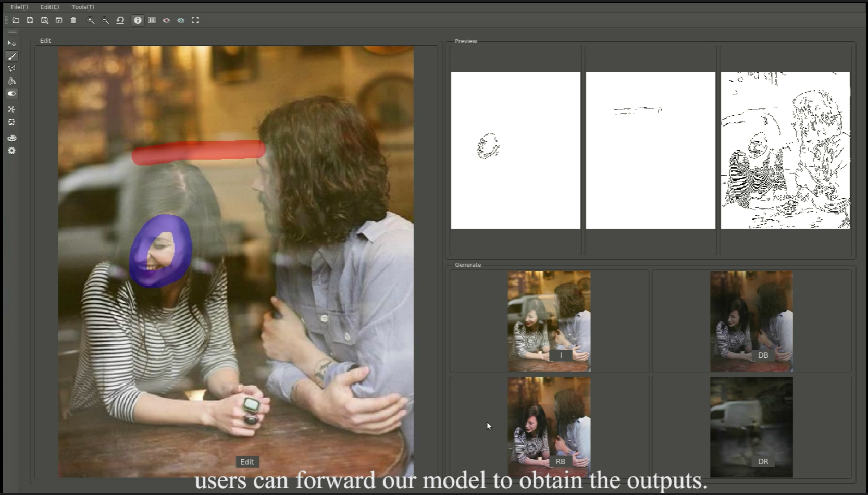
Task: Click the trash delete icon
Action: [x=73, y=20]
